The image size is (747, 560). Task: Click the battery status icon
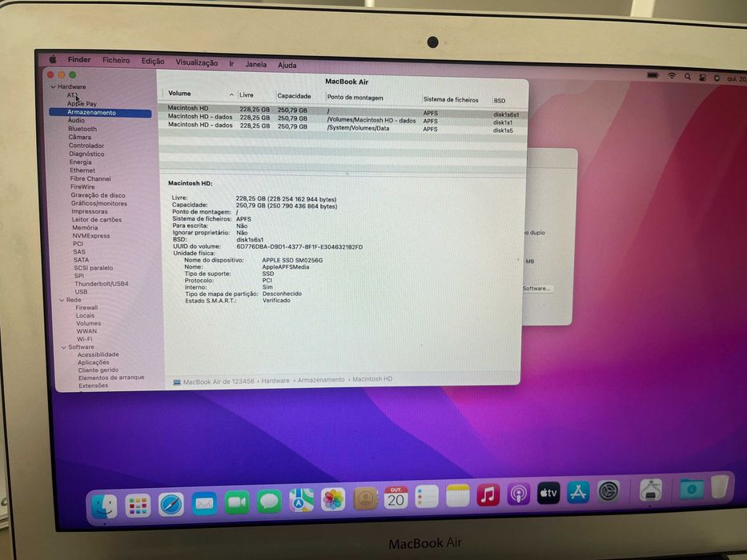653,74
